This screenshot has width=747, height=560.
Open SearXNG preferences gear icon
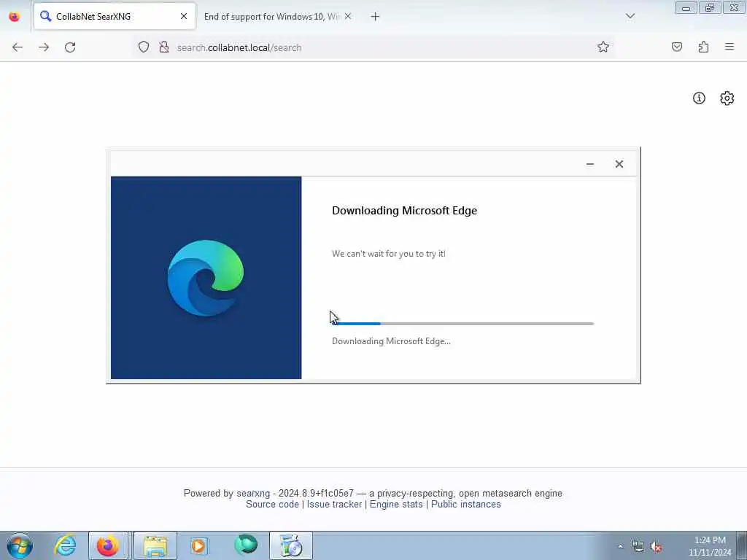coord(727,98)
